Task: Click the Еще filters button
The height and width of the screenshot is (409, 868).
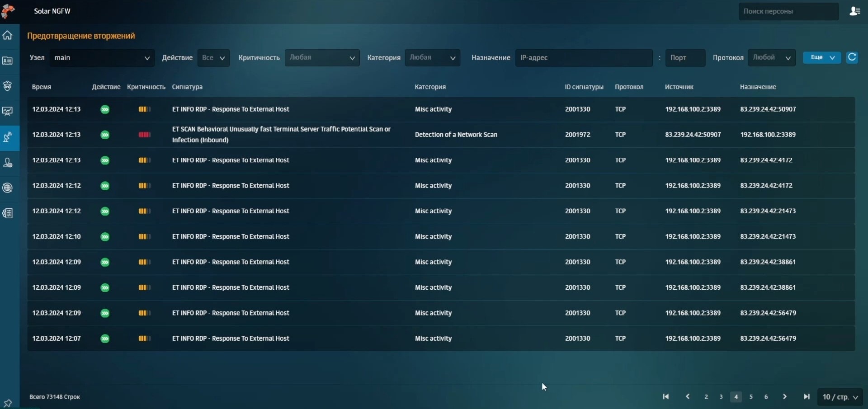Action: coord(821,57)
